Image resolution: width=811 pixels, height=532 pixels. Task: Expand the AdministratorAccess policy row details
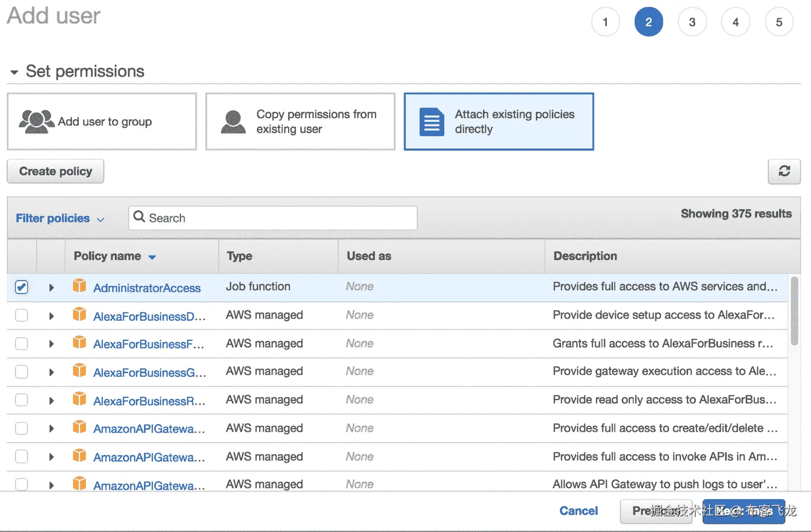coord(51,287)
